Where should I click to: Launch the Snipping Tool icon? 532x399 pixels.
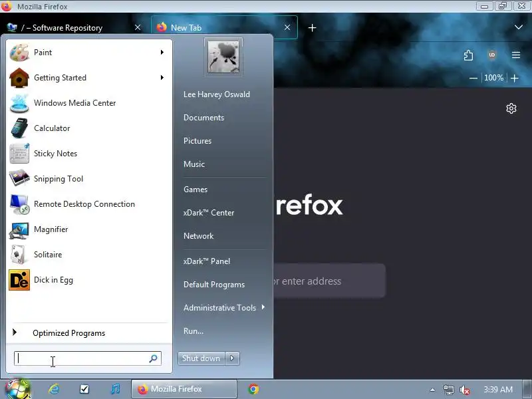(x=19, y=179)
